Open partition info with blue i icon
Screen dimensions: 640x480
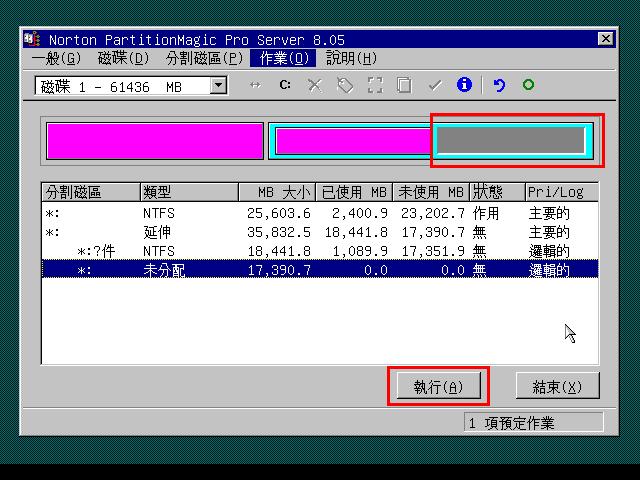point(464,85)
